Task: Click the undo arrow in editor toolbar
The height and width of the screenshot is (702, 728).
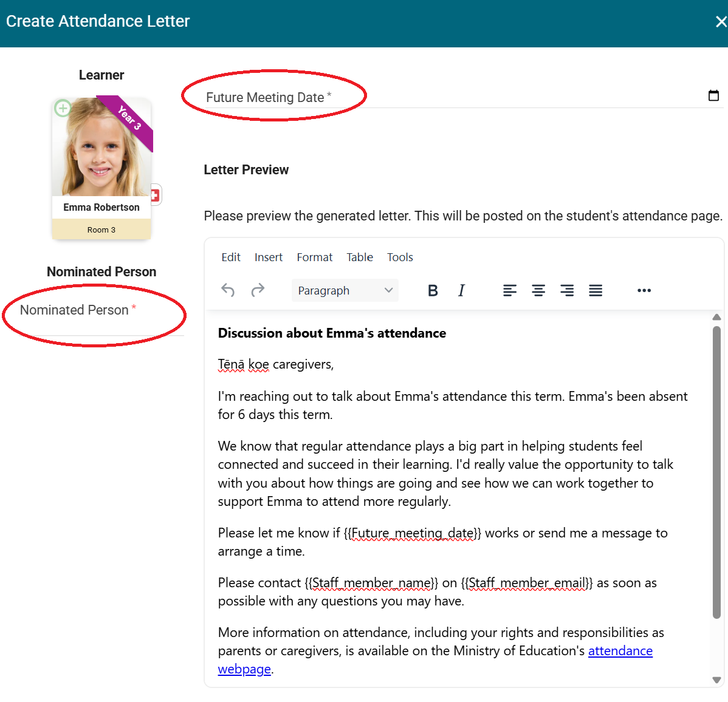Action: pos(228,290)
